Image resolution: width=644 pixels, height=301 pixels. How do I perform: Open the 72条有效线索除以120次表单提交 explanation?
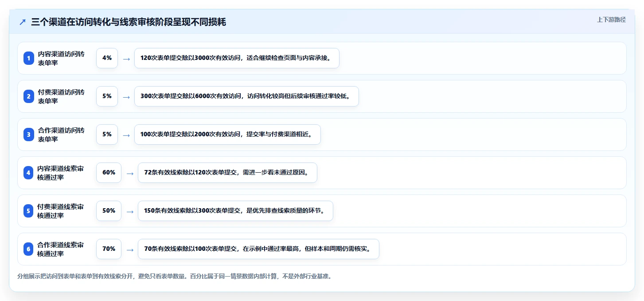227,173
